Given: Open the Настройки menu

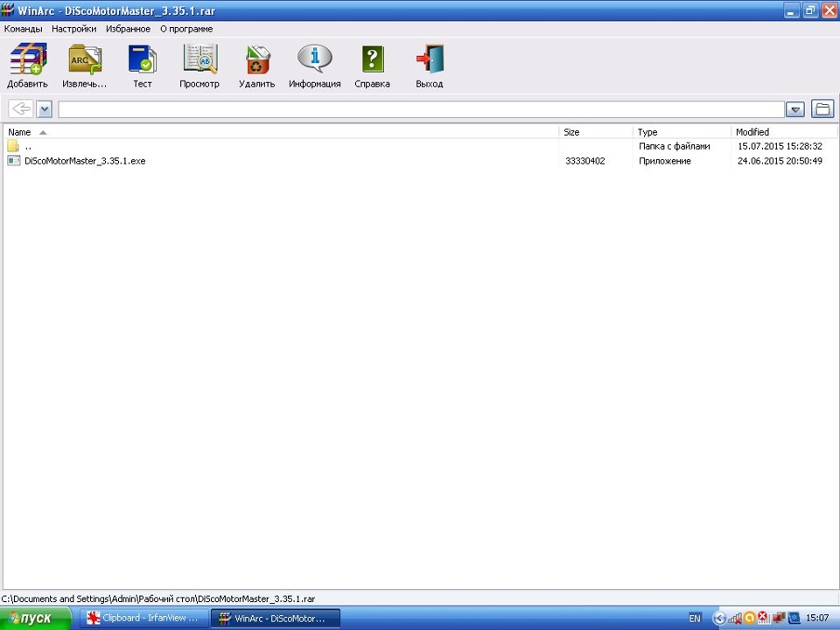Looking at the screenshot, I should (73, 29).
